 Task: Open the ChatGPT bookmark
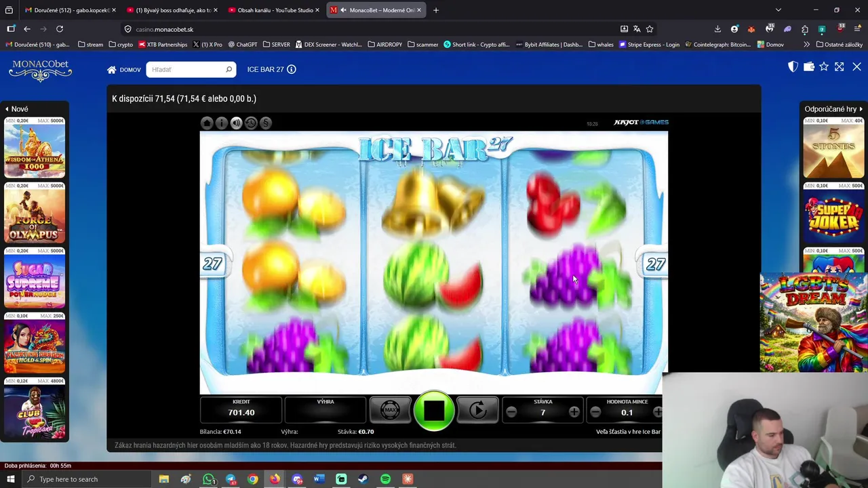pos(243,45)
